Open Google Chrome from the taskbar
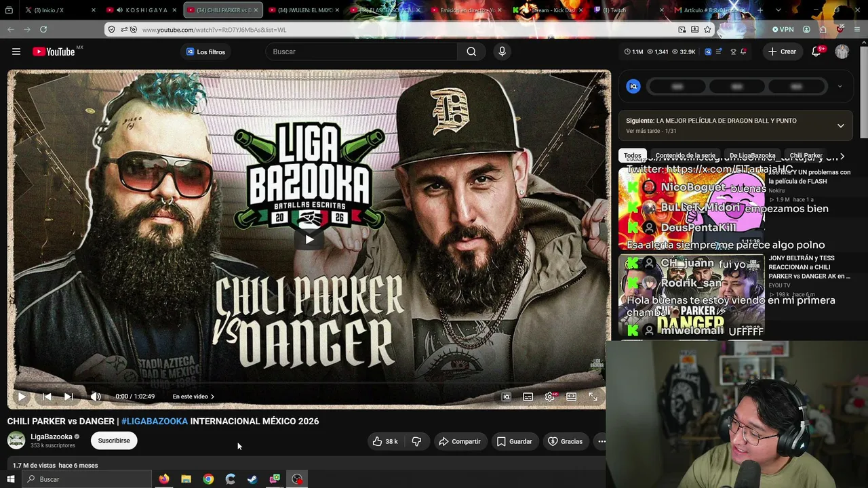 pyautogui.click(x=208, y=479)
